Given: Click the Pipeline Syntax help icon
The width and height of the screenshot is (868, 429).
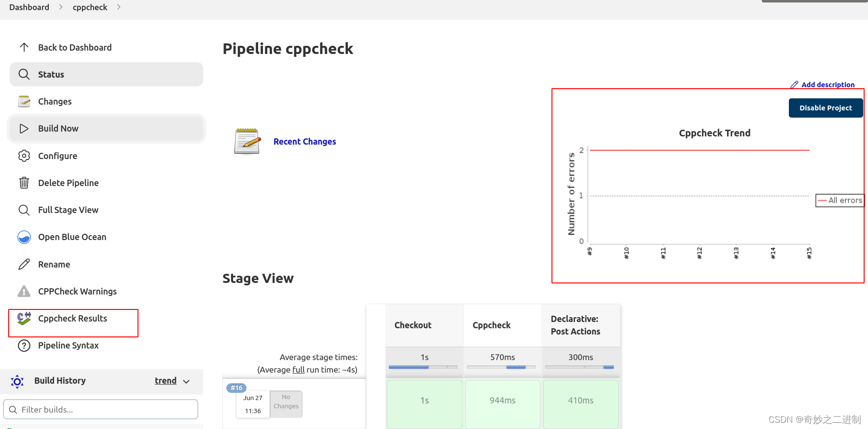Looking at the screenshot, I should (x=24, y=346).
